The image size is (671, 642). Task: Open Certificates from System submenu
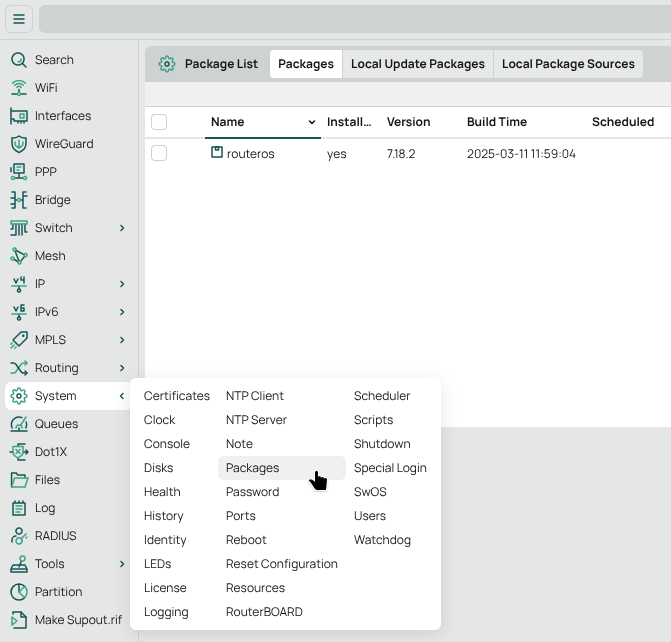tap(177, 396)
